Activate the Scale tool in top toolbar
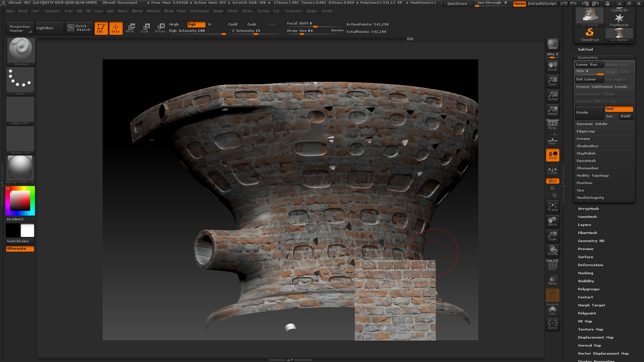The image size is (644, 362). click(x=145, y=28)
